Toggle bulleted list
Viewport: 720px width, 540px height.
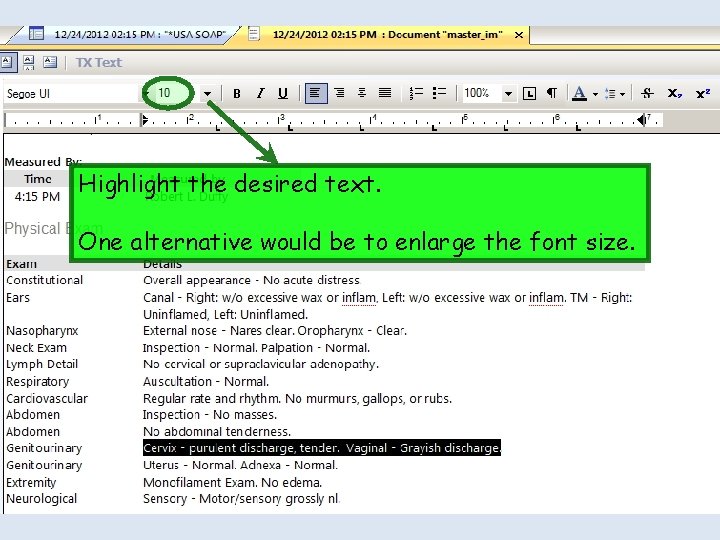pyautogui.click(x=439, y=94)
